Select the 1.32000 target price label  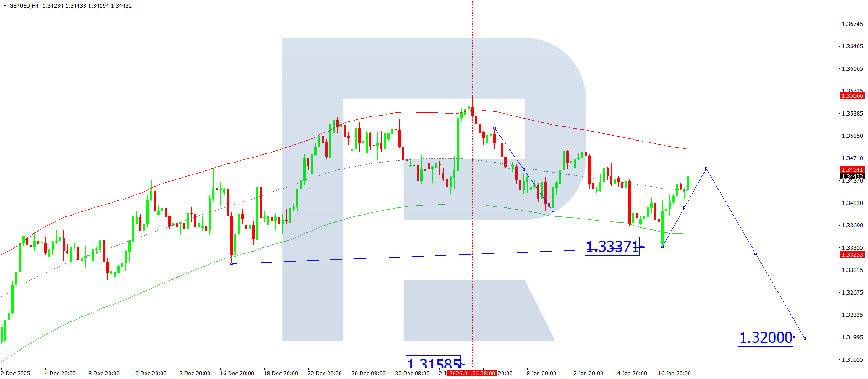coord(765,337)
